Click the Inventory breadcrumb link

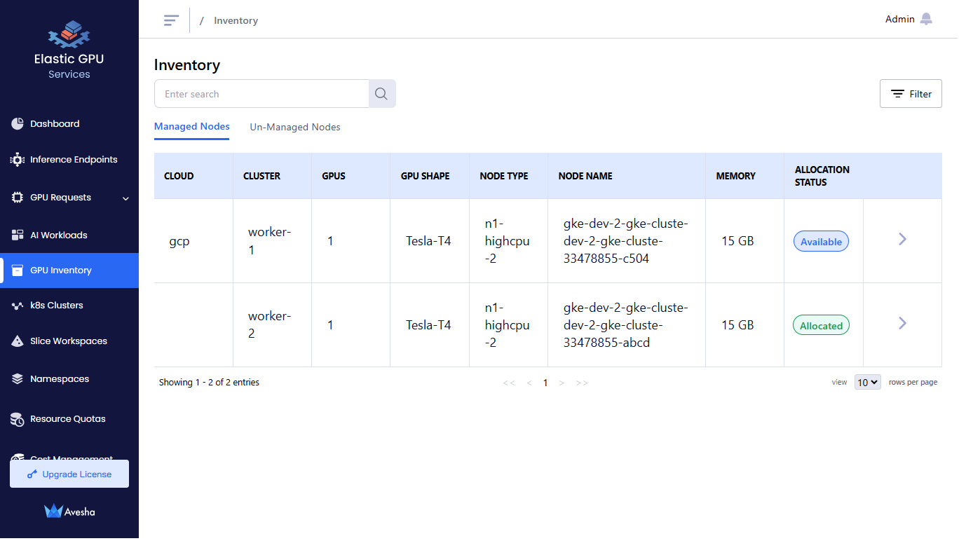tap(236, 21)
